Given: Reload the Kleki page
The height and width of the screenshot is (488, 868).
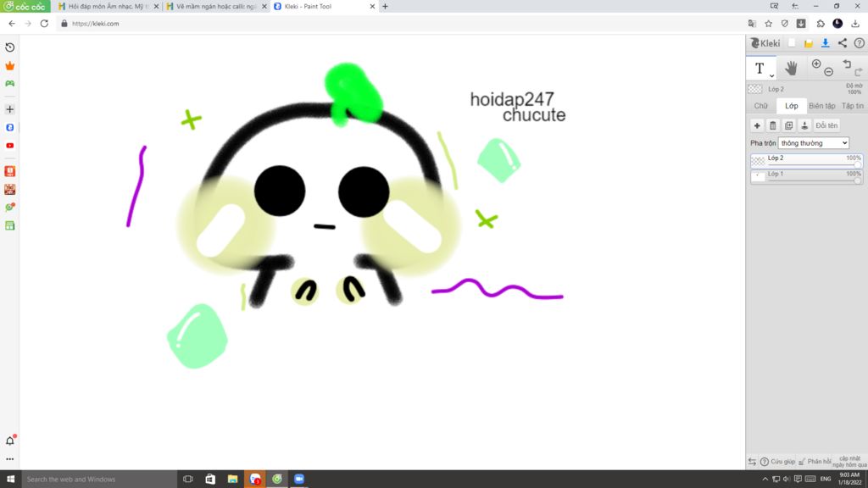Looking at the screenshot, I should click(44, 24).
